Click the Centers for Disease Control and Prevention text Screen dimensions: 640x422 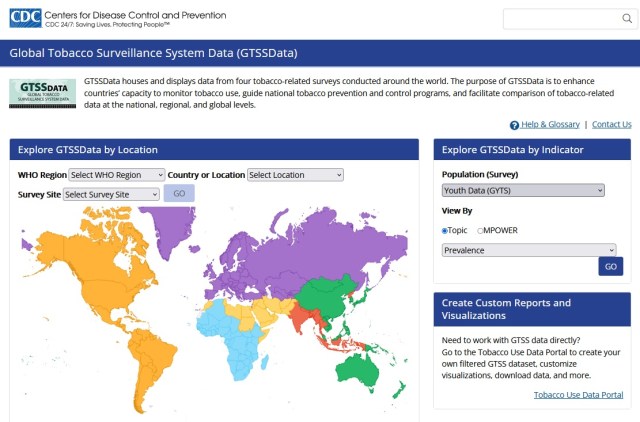click(x=135, y=15)
